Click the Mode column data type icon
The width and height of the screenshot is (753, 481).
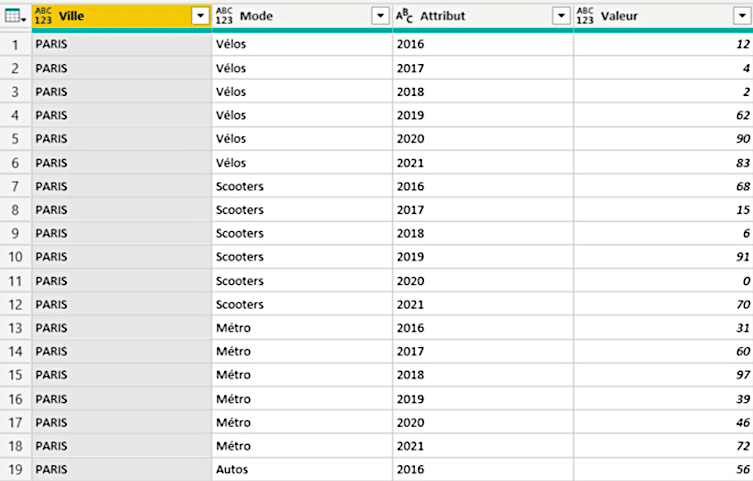pyautogui.click(x=225, y=16)
